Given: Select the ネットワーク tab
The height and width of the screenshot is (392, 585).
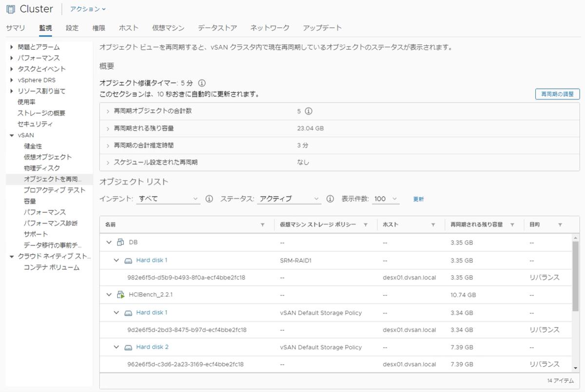Looking at the screenshot, I should (x=270, y=28).
